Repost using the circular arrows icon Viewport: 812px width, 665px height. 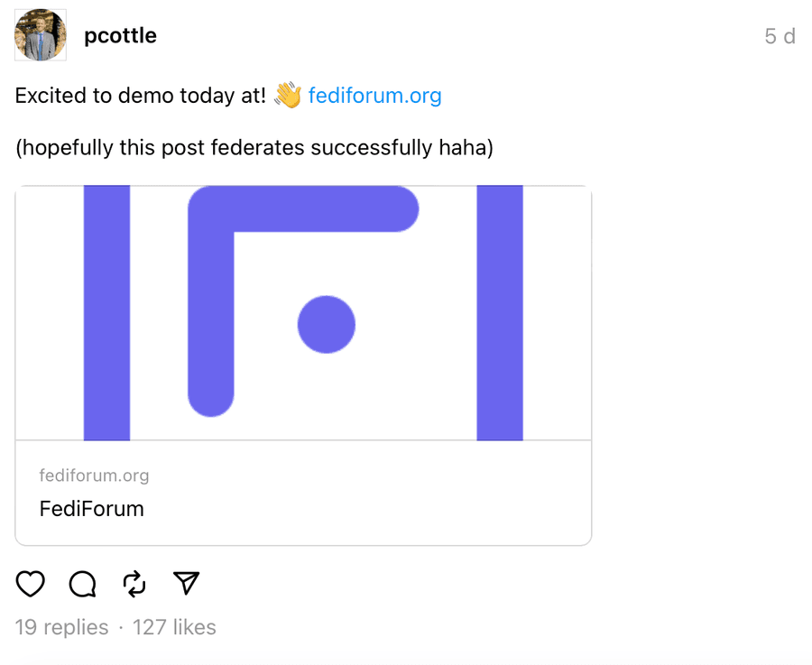(134, 584)
